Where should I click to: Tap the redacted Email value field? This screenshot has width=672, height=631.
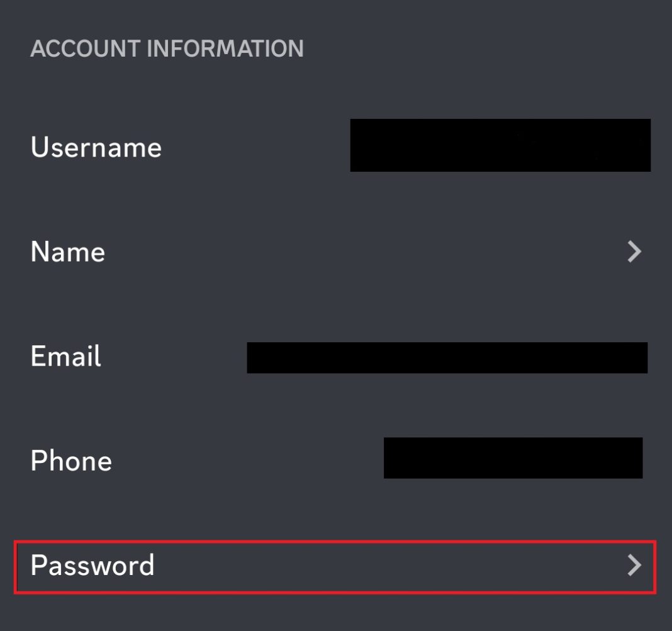tap(447, 359)
